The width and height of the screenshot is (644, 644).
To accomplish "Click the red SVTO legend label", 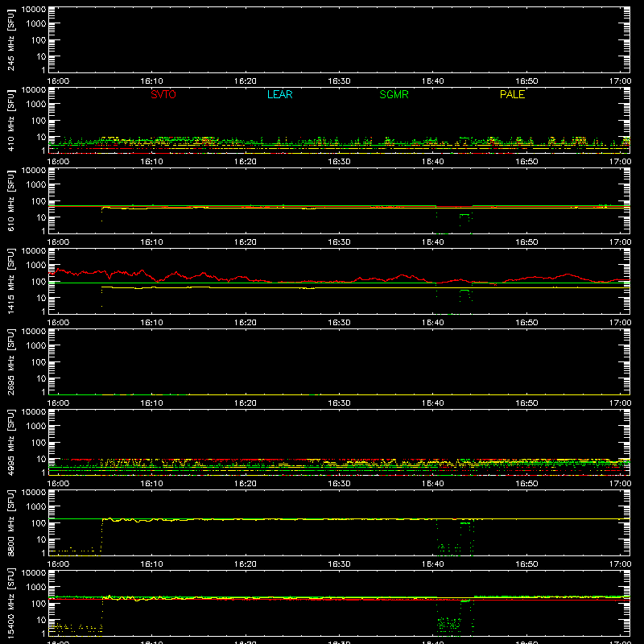I will point(163,94).
